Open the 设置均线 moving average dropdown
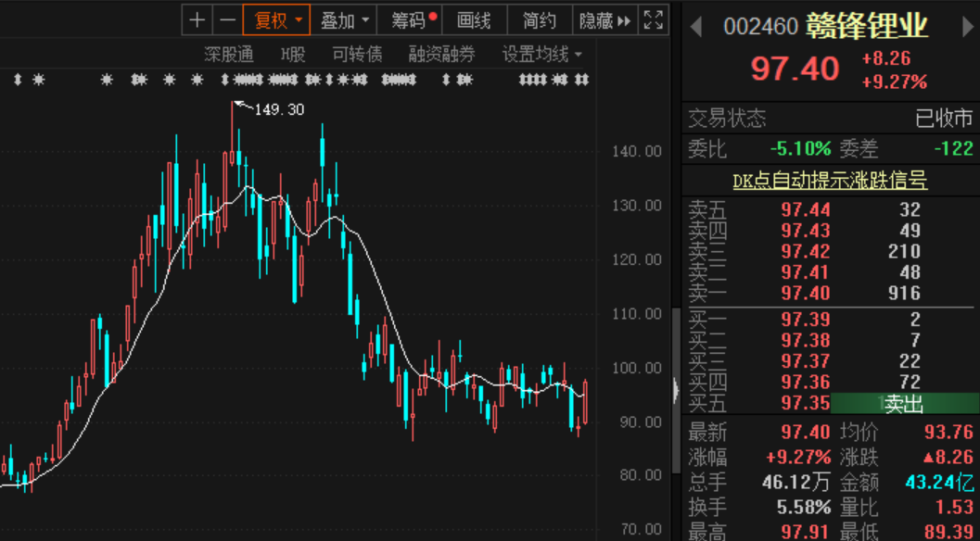The image size is (980, 541). pos(542,55)
